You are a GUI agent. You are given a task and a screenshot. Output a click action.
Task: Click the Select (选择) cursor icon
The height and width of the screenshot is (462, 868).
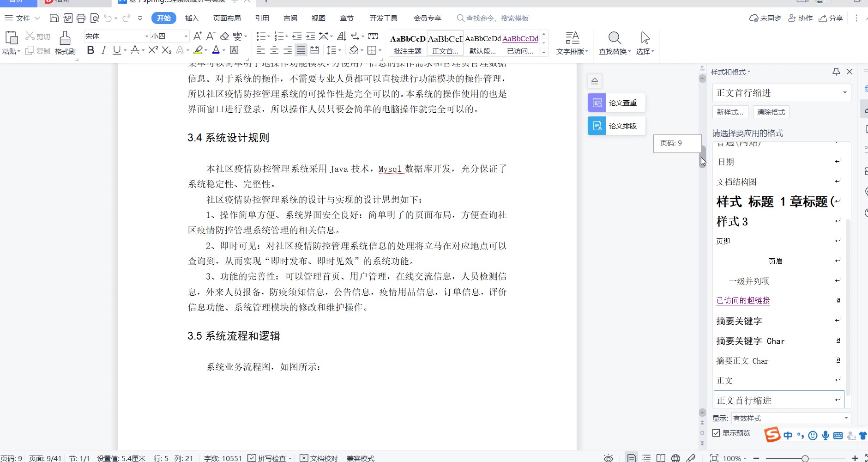(645, 37)
